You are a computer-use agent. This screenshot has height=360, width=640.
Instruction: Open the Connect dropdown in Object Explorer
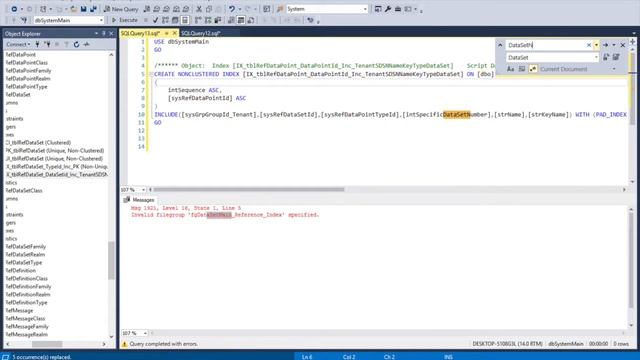click(x=18, y=44)
